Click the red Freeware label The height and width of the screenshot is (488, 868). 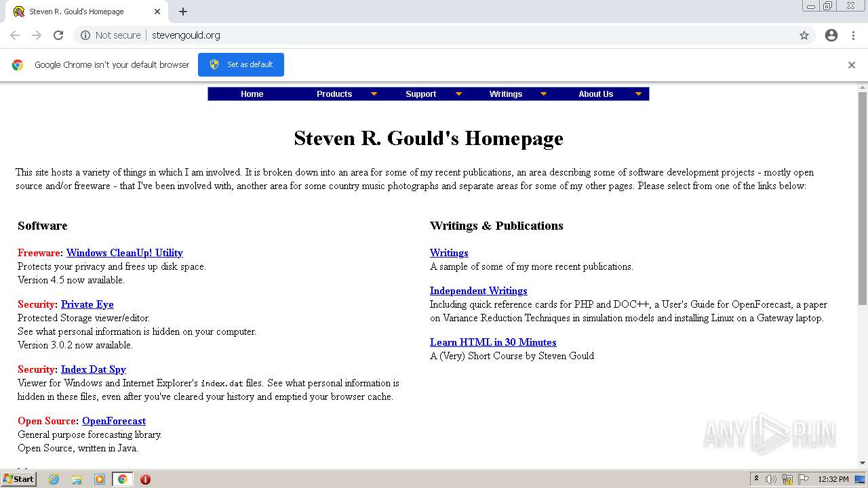(39, 253)
